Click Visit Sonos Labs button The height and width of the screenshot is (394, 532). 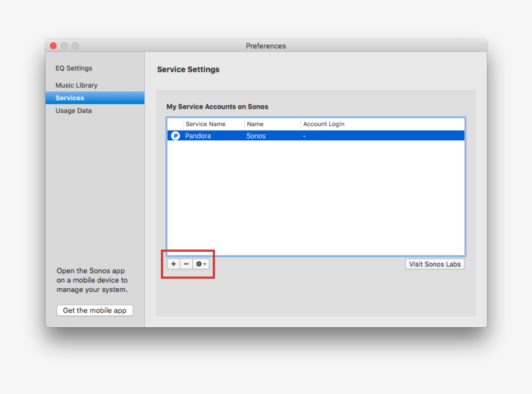pos(435,264)
